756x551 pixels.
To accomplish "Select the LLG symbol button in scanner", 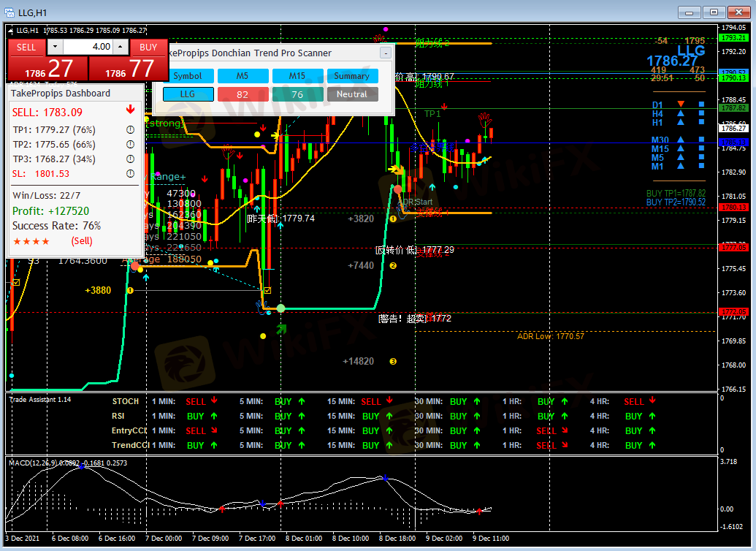I will (x=188, y=94).
